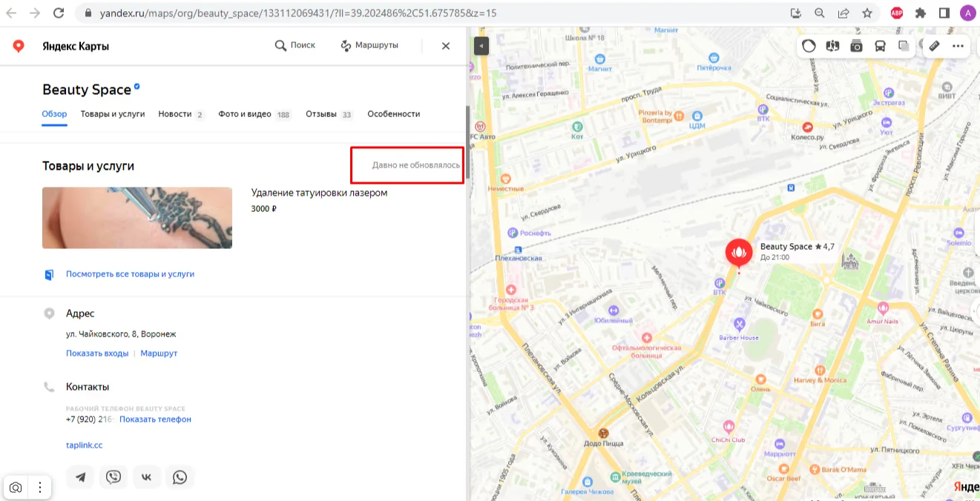Image resolution: width=980 pixels, height=501 pixels.
Task: Click the browser address bar URL
Action: [x=297, y=13]
